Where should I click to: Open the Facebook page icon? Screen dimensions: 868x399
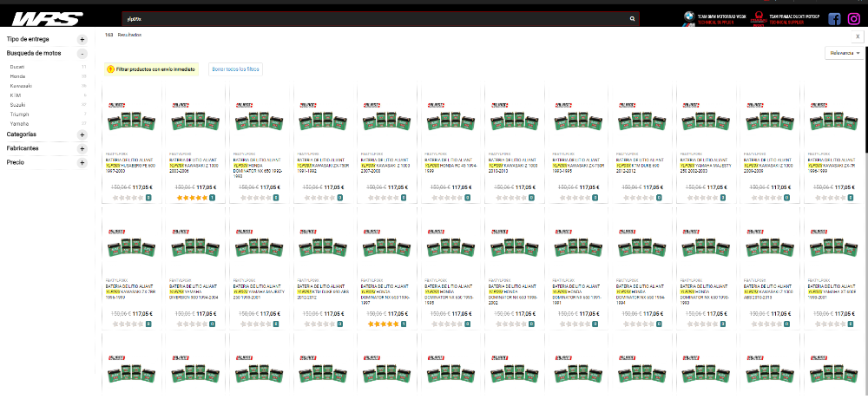click(834, 19)
